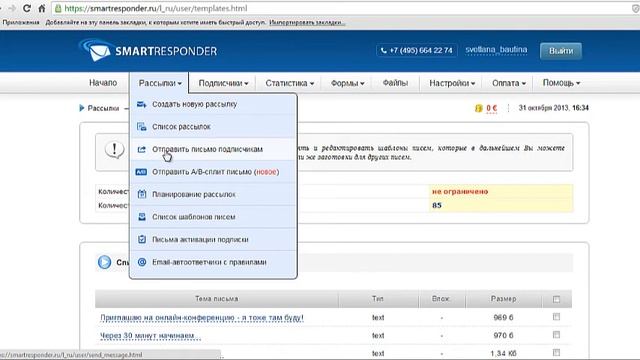
Task: Click the 'не ограничено' value
Action: [x=460, y=191]
